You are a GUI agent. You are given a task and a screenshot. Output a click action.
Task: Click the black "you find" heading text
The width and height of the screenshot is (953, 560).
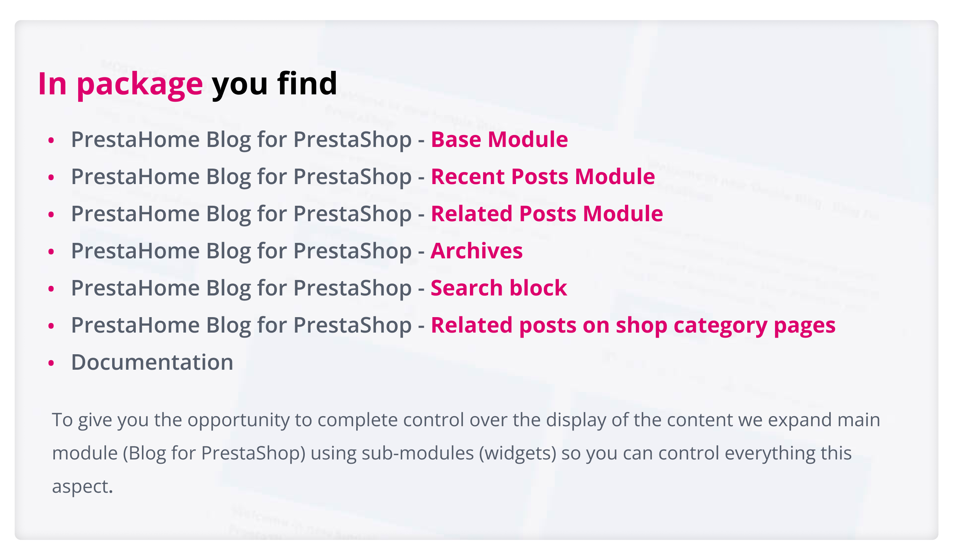tap(274, 84)
